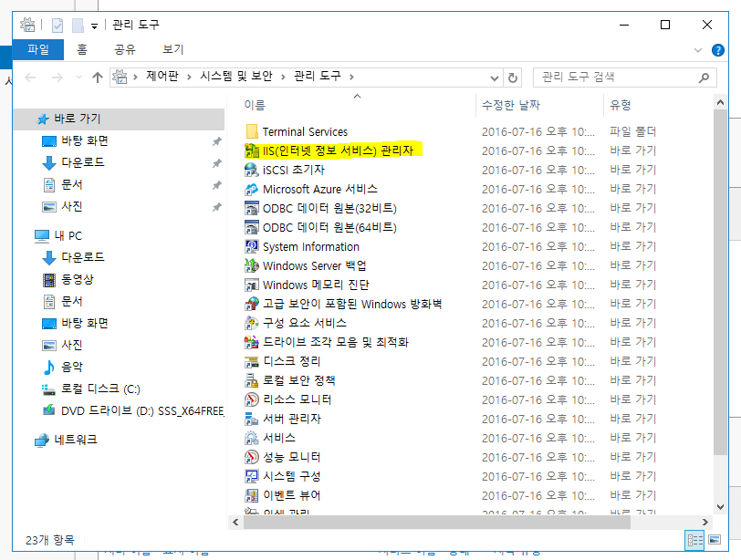741x560 pixels.
Task: Select the ODBC 데이터 원본(64비트) icon
Action: click(x=252, y=227)
